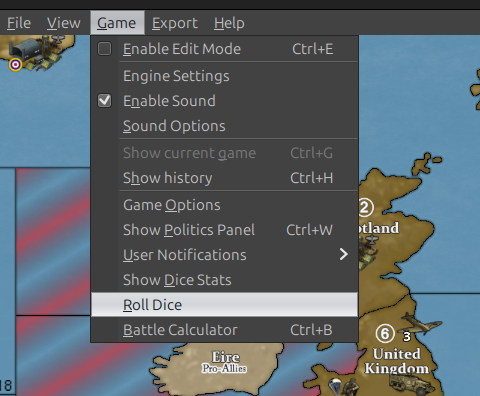
Task: Select Show Dice Stats
Action: [224, 280]
